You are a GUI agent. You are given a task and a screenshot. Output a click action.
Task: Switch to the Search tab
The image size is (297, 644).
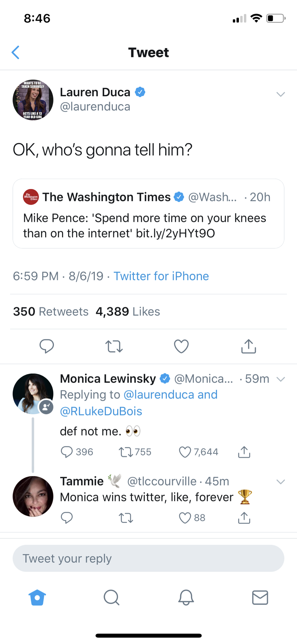[111, 597]
